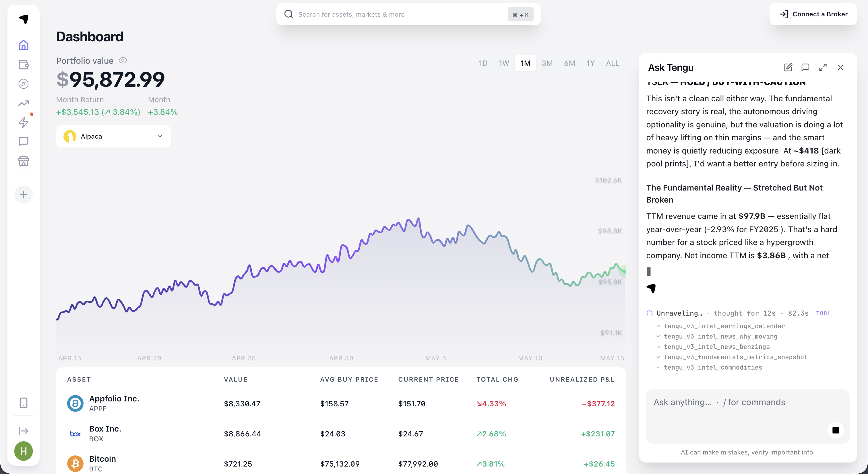This screenshot has height=474, width=868.
Task: Stop the response with the stop button
Action: 836,430
